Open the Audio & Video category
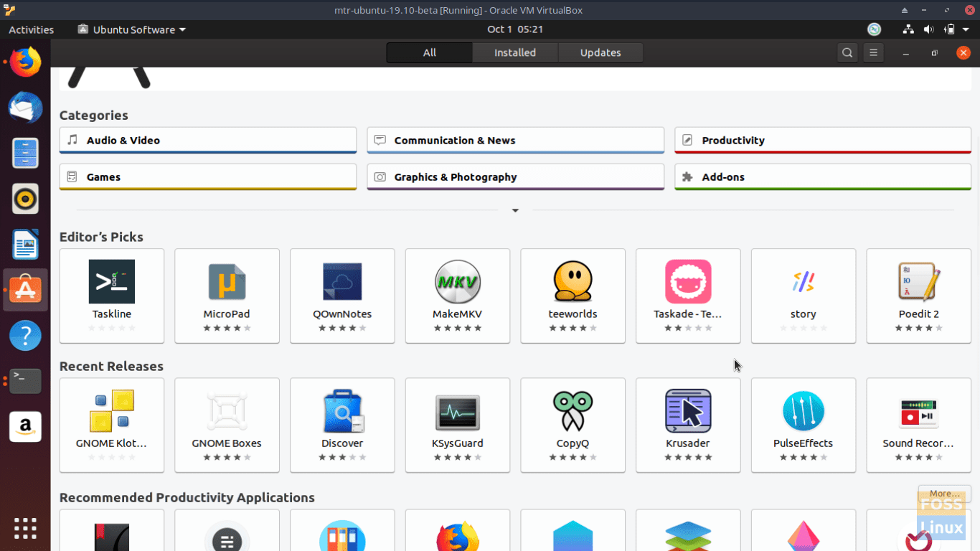The height and width of the screenshot is (551, 980). point(208,140)
